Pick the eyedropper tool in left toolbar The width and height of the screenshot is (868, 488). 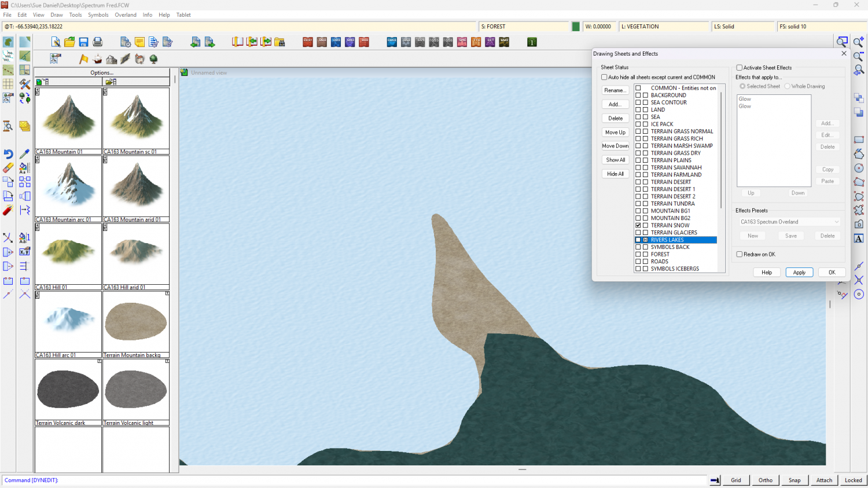point(24,154)
